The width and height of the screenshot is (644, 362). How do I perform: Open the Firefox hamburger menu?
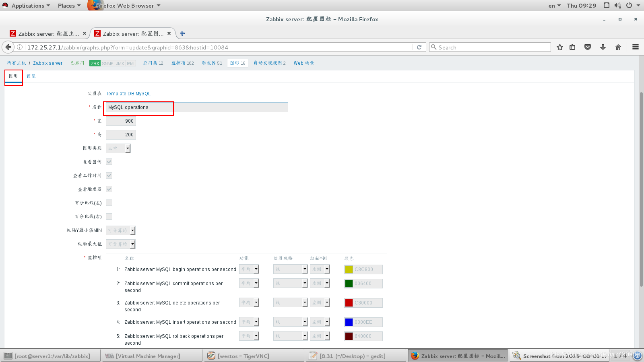(x=636, y=47)
